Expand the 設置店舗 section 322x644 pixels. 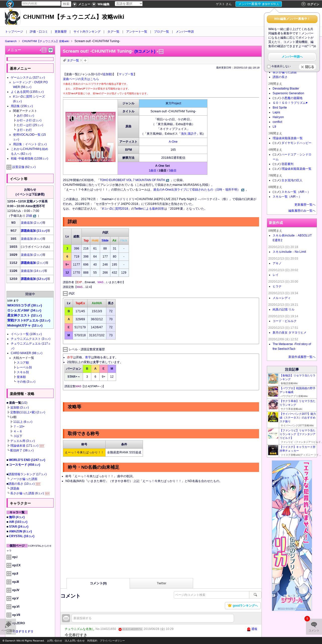point(9,167)
